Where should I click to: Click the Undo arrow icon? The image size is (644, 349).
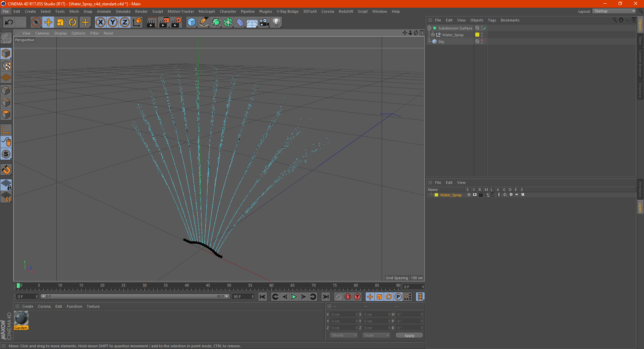9,22
